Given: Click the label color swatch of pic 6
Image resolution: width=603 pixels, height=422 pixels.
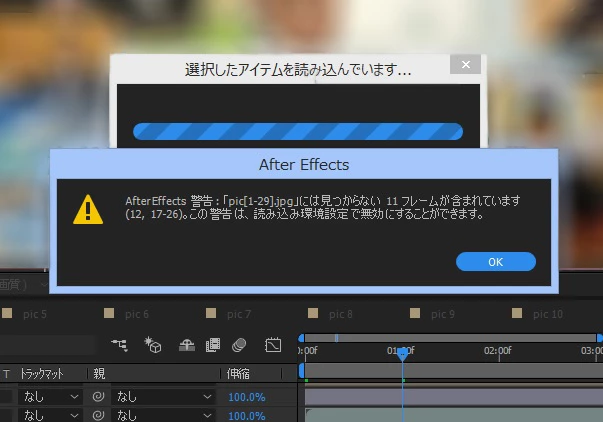Looking at the screenshot, I should point(109,313).
